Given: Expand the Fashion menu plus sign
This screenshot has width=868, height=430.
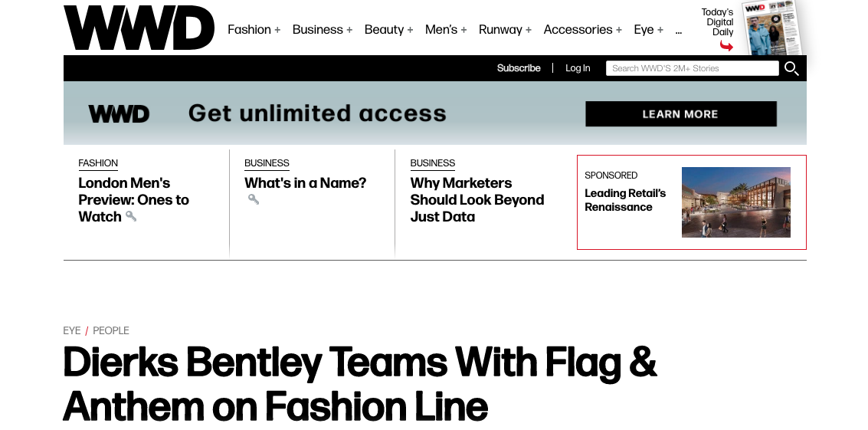Looking at the screenshot, I should 277,30.
